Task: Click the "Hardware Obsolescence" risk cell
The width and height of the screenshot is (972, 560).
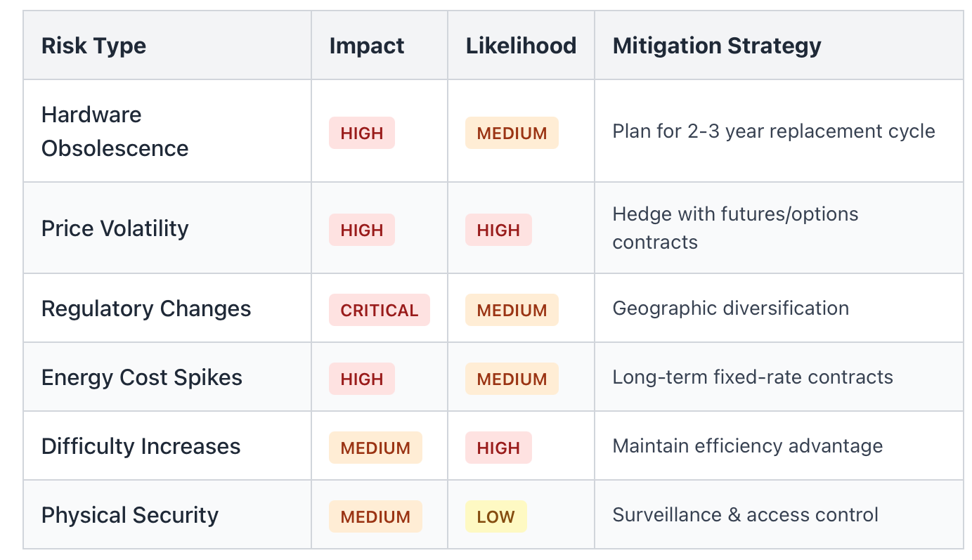Action: pos(115,131)
